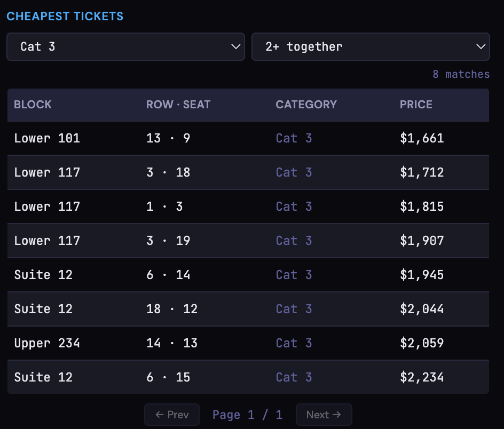504x429 pixels.
Task: Click the chevron on the 2+ together selector
Action: pyautogui.click(x=481, y=46)
